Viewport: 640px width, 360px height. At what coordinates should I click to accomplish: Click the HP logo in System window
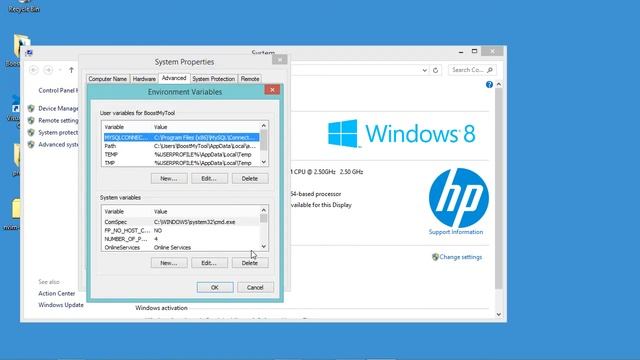(458, 198)
